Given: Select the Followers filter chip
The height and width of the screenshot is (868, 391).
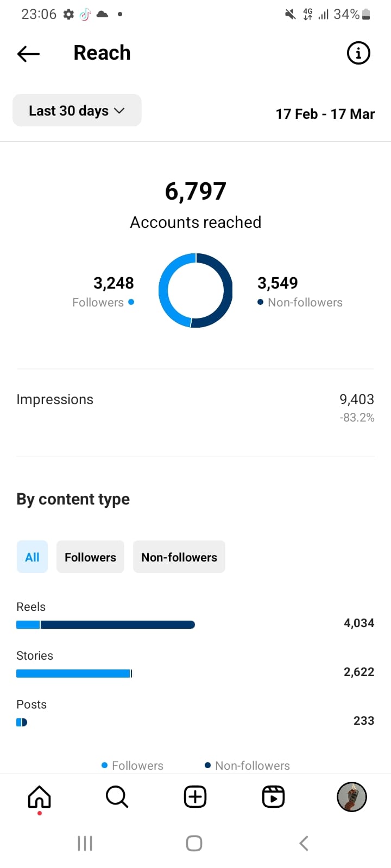Looking at the screenshot, I should [x=90, y=557].
